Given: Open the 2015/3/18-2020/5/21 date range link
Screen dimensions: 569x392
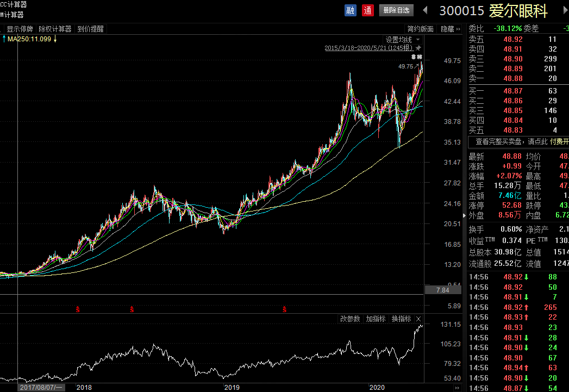Looking at the screenshot, I should (x=368, y=48).
